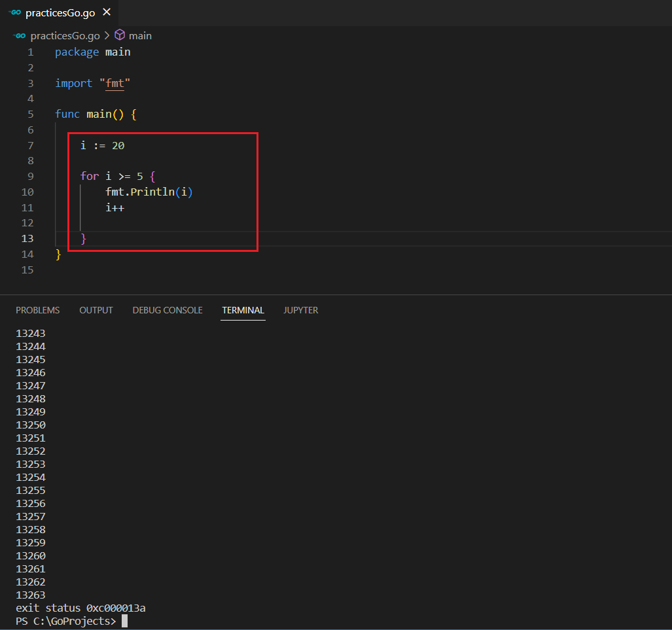Click the "fmt" import string
This screenshot has width=672, height=630.
pyautogui.click(x=115, y=83)
